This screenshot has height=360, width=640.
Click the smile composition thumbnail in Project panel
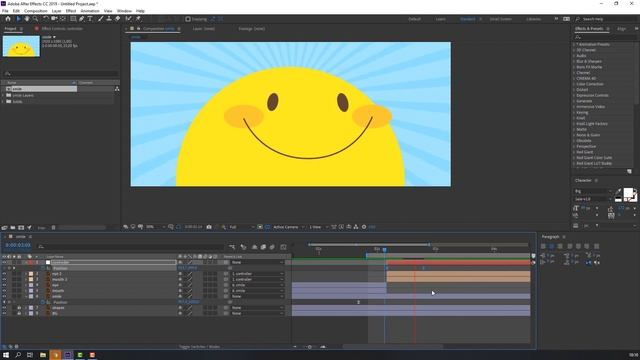(21, 46)
